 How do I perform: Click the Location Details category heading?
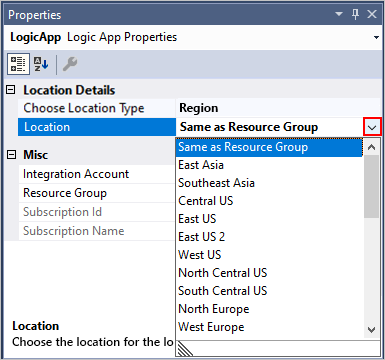69,90
